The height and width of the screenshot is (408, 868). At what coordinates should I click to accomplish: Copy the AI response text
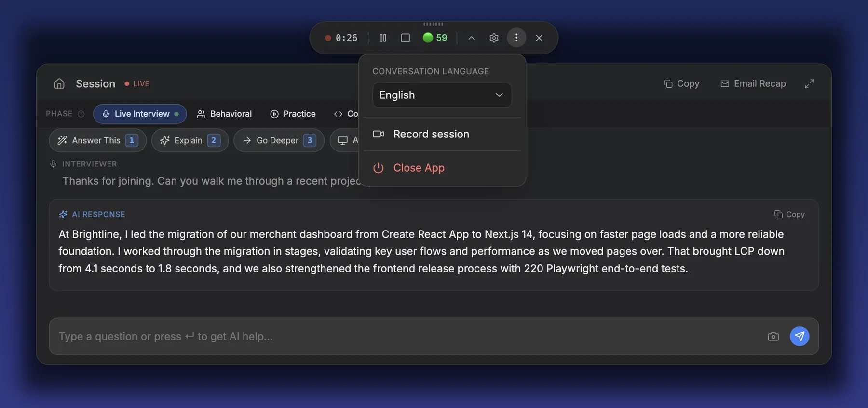pyautogui.click(x=789, y=214)
